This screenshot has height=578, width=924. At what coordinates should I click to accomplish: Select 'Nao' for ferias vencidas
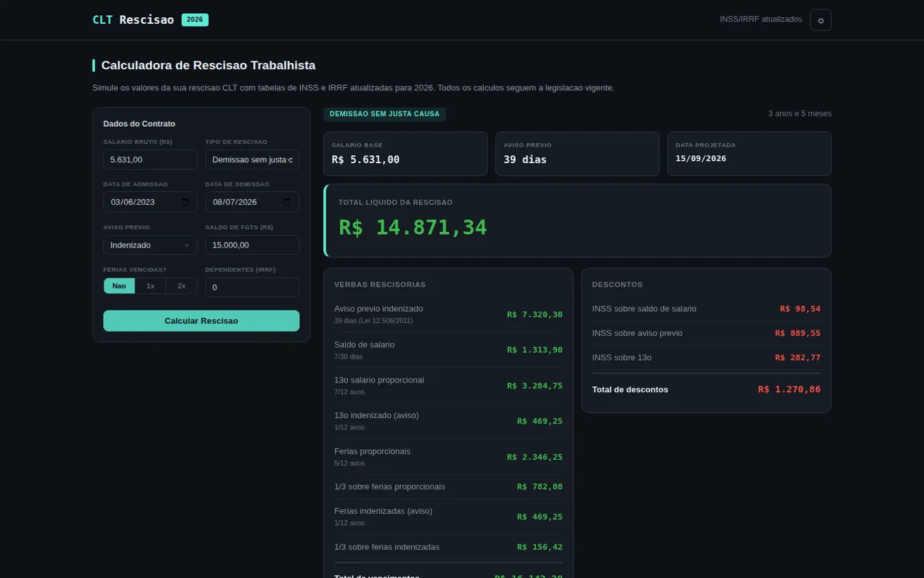coord(119,286)
